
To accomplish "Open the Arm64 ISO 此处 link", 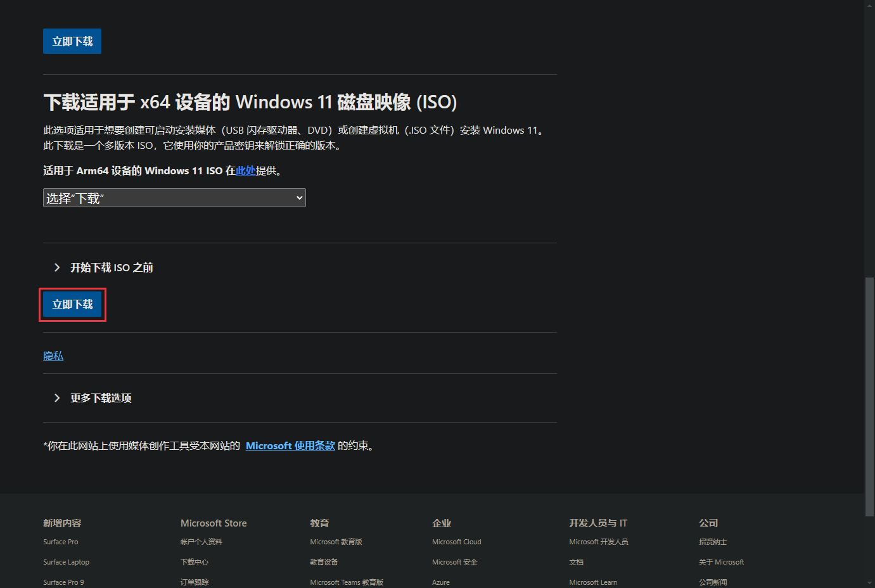I will [x=246, y=170].
